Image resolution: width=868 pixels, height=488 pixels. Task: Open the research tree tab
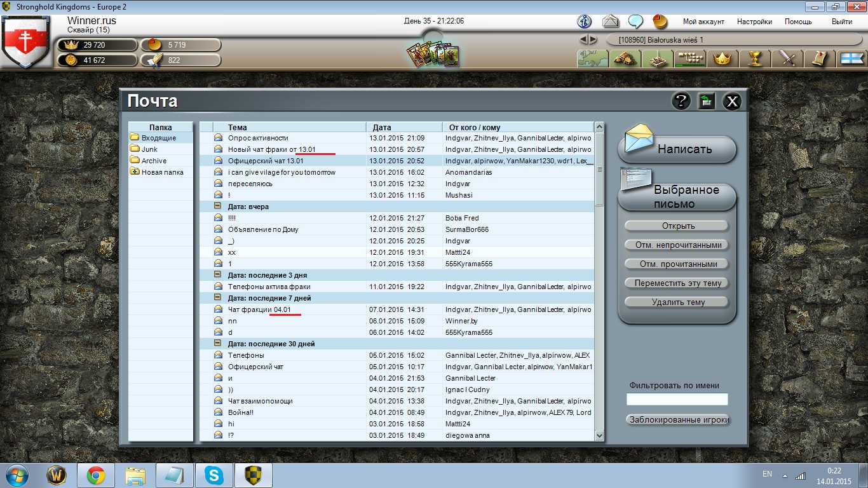click(x=689, y=58)
